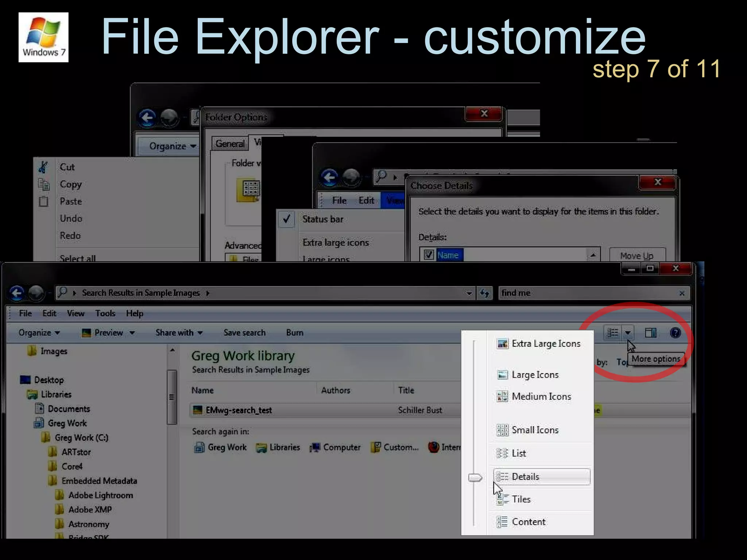Search again in Computer

pos(335,447)
